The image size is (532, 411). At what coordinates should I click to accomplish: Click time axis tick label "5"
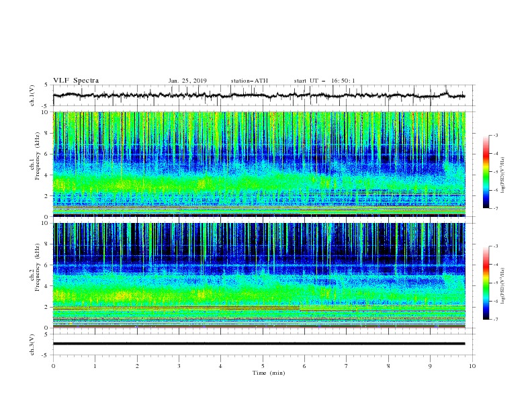263,366
